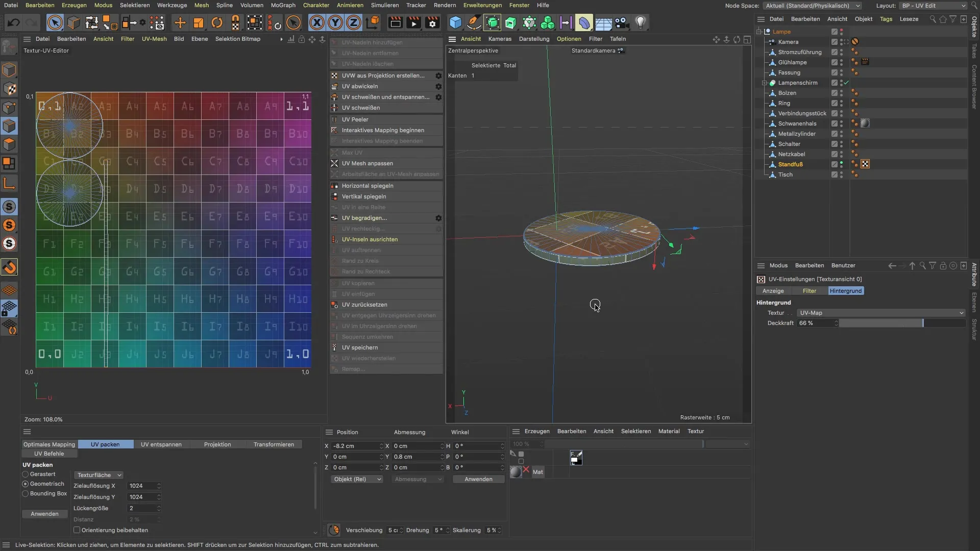
Task: Toggle the X axis lock icon
Action: pyautogui.click(x=317, y=23)
